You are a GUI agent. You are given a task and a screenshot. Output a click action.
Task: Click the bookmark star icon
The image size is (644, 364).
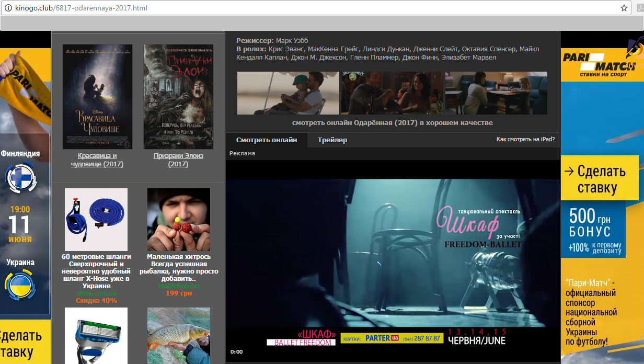click(624, 8)
